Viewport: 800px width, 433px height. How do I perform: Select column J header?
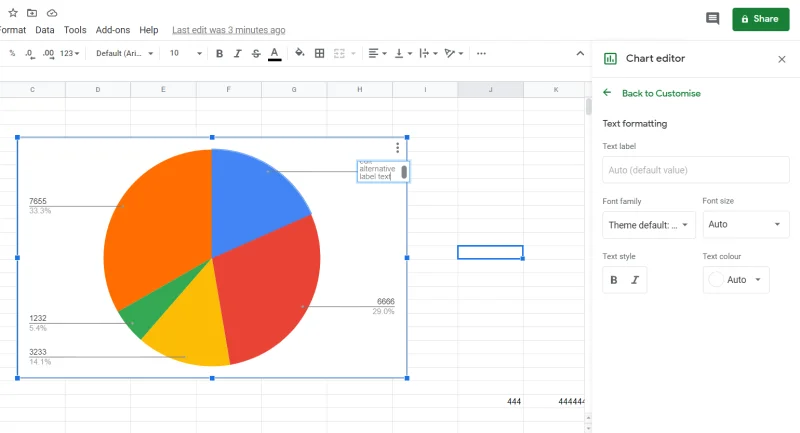click(490, 89)
